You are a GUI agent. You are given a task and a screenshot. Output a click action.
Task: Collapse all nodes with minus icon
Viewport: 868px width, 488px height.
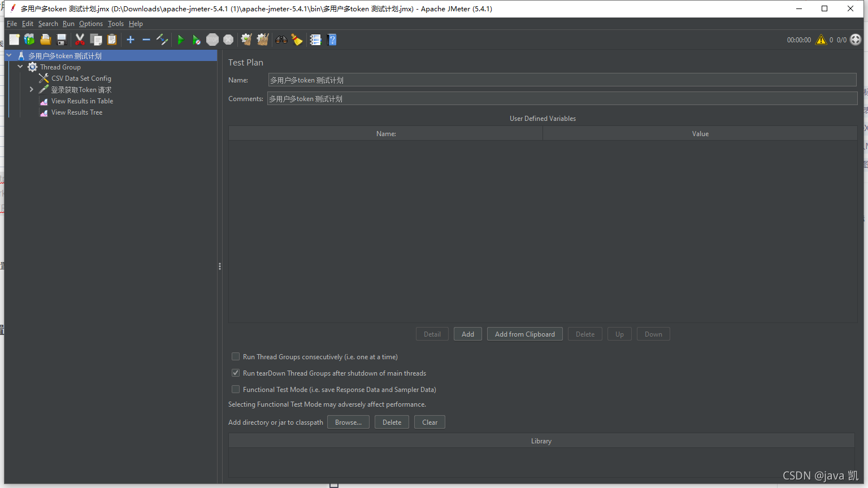(x=146, y=40)
